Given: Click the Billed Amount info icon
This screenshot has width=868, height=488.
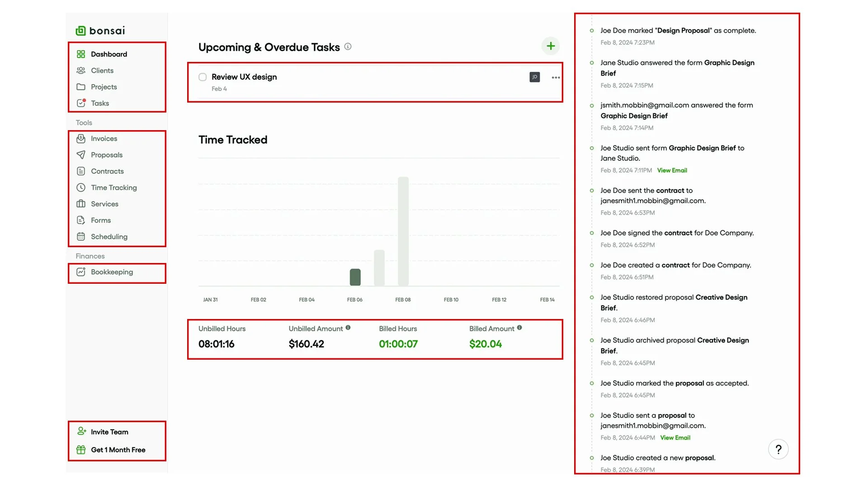Looking at the screenshot, I should pos(519,328).
